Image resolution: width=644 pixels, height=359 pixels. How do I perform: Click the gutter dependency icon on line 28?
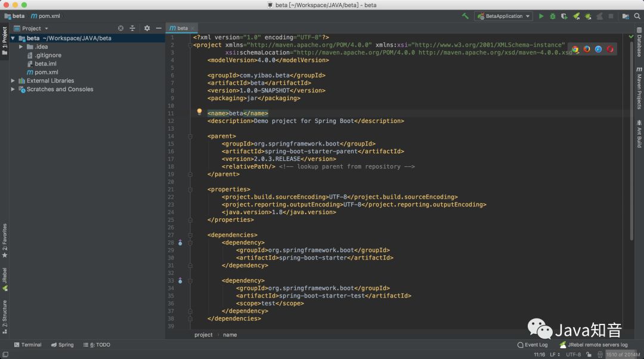pyautogui.click(x=180, y=243)
